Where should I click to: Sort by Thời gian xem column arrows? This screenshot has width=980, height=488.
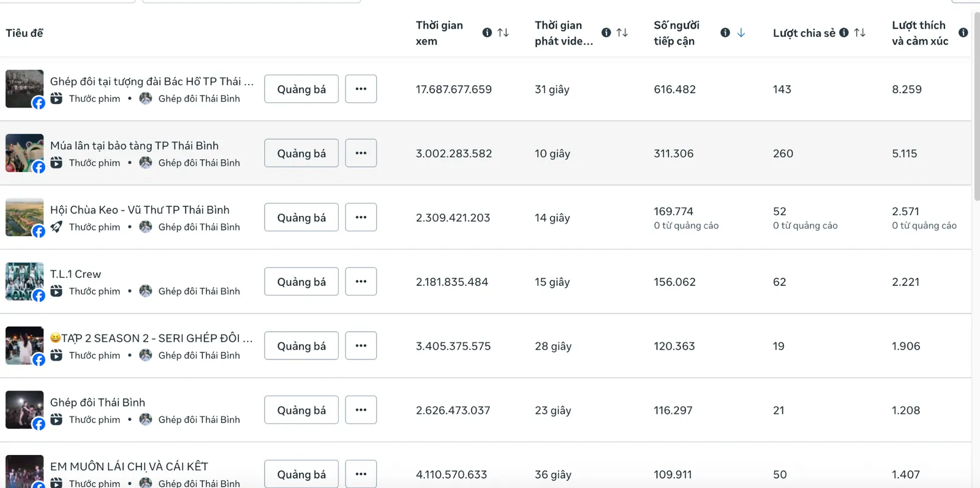503,32
